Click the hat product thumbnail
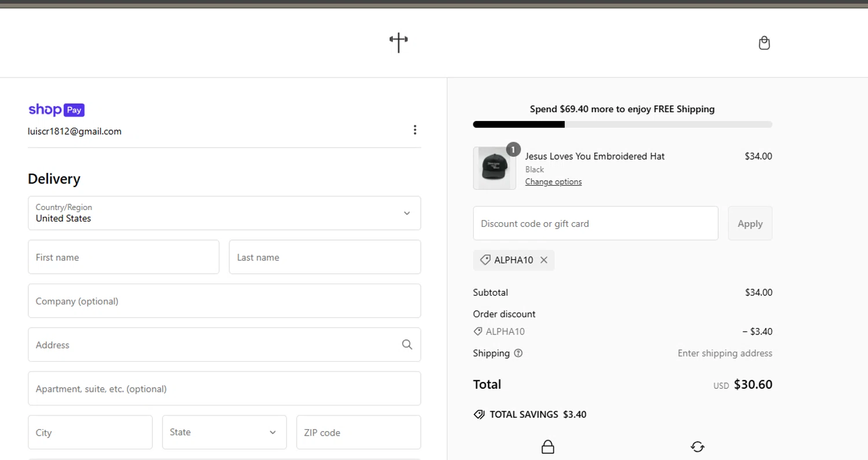Viewport: 868px width, 460px height. tap(495, 168)
